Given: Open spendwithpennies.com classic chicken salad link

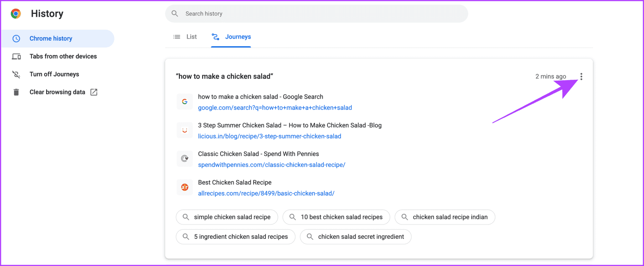Looking at the screenshot, I should point(272,165).
